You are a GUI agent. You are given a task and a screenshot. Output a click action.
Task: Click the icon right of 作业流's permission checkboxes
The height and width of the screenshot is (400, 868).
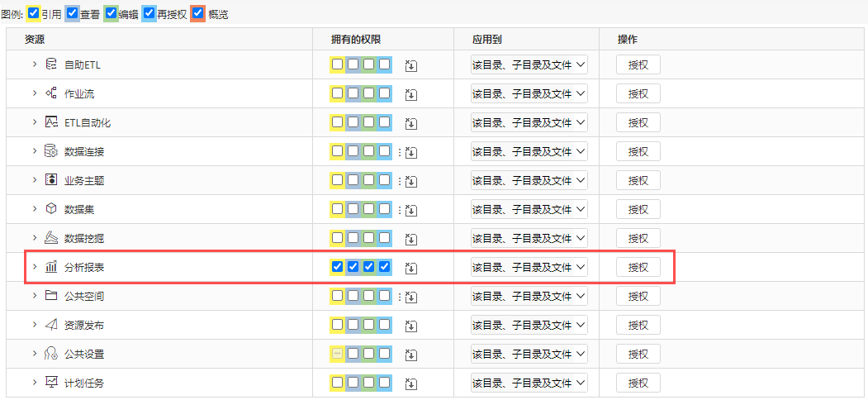[410, 94]
